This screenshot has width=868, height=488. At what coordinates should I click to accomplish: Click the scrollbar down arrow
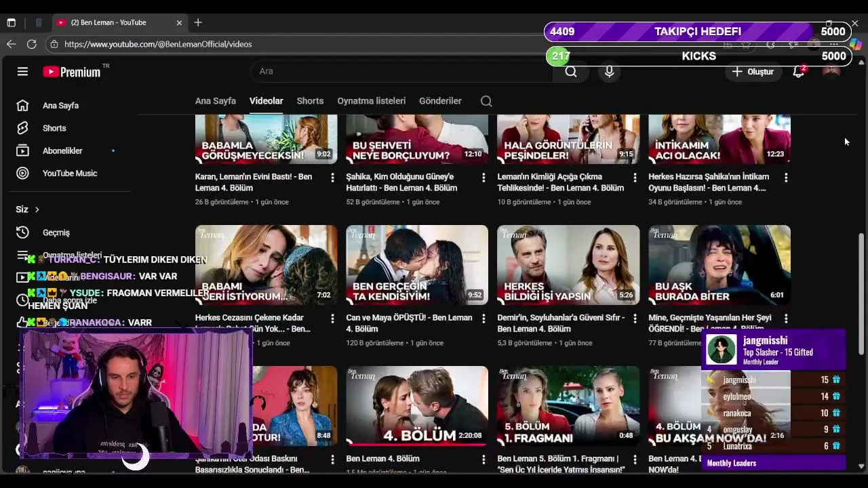pyautogui.click(x=861, y=466)
